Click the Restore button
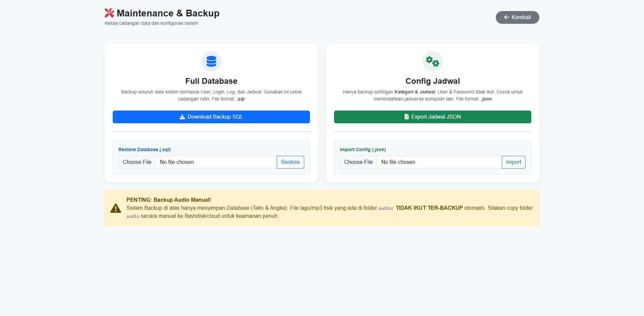The width and height of the screenshot is (644, 316). 290,162
